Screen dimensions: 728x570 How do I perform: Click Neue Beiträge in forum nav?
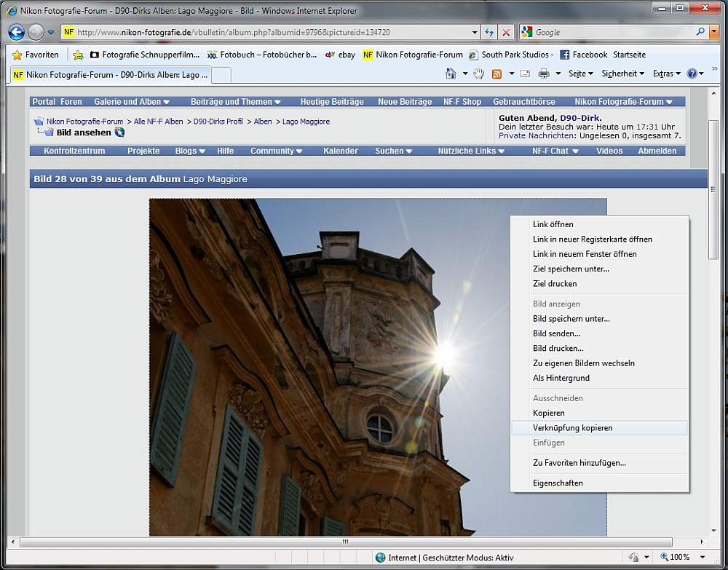[405, 102]
